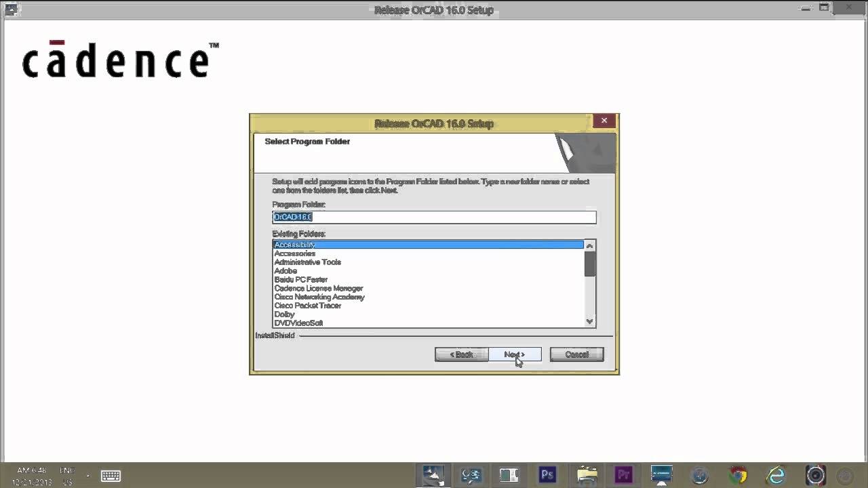The image size is (868, 488).
Task: Open Premiere Pro from the taskbar
Action: tap(623, 475)
